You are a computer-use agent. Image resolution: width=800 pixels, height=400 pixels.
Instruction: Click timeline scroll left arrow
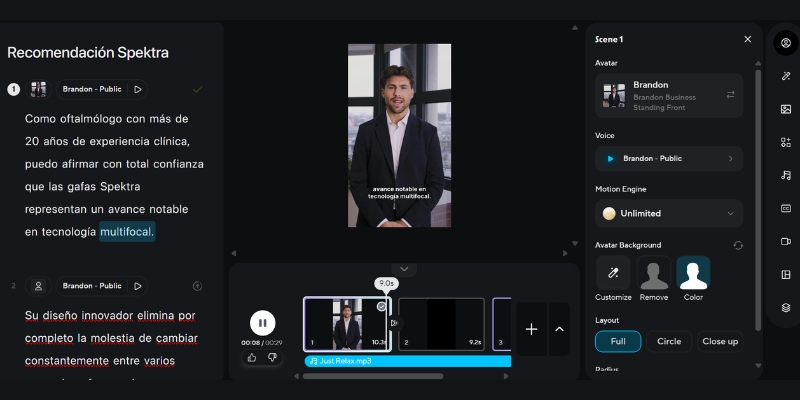tap(296, 377)
